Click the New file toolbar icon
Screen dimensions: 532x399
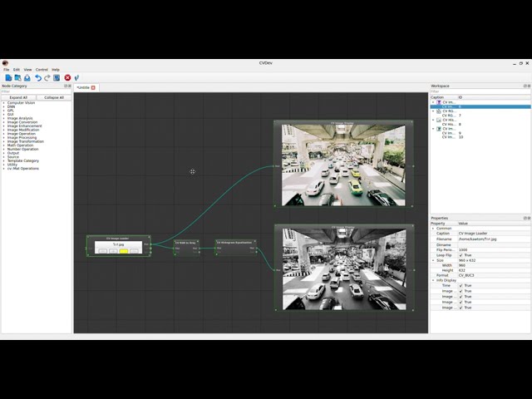8,77
